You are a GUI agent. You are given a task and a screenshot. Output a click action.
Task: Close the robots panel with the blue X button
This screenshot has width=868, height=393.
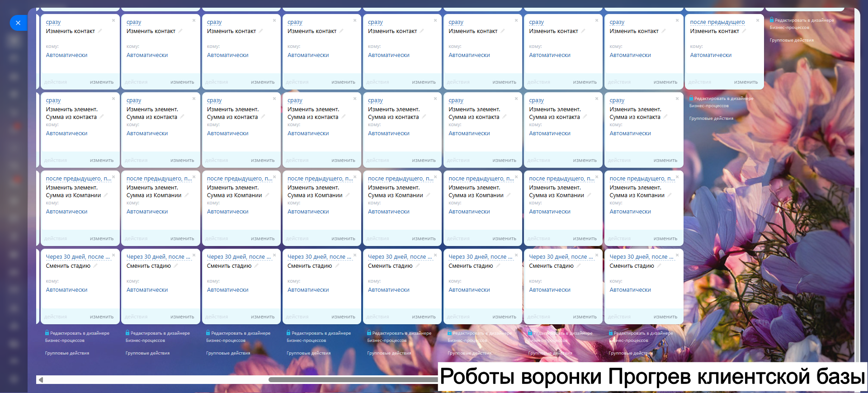(x=18, y=23)
